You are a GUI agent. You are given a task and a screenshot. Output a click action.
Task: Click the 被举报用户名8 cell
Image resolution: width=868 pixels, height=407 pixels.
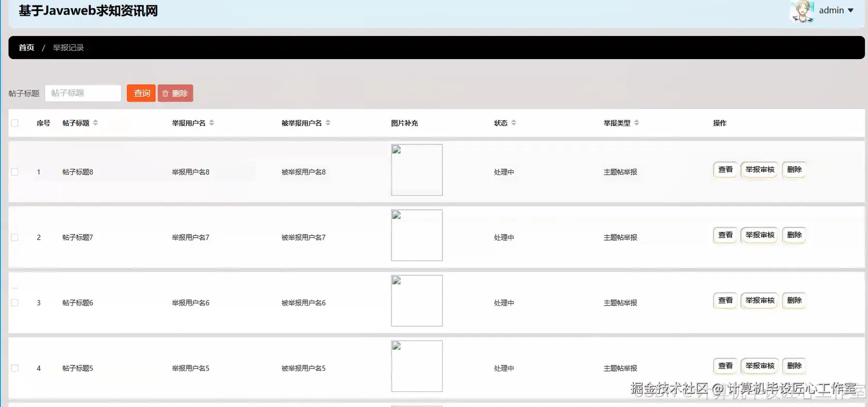(303, 172)
